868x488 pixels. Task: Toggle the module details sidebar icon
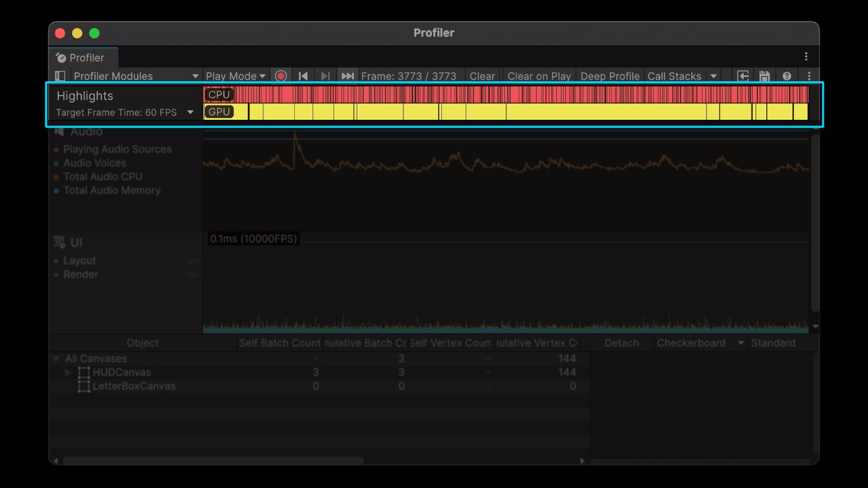(x=59, y=76)
